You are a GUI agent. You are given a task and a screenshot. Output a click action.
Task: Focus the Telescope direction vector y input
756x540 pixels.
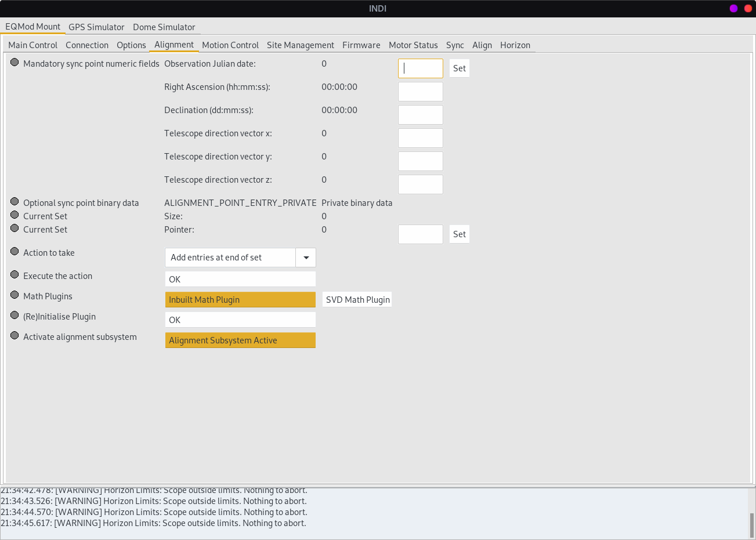(421, 161)
